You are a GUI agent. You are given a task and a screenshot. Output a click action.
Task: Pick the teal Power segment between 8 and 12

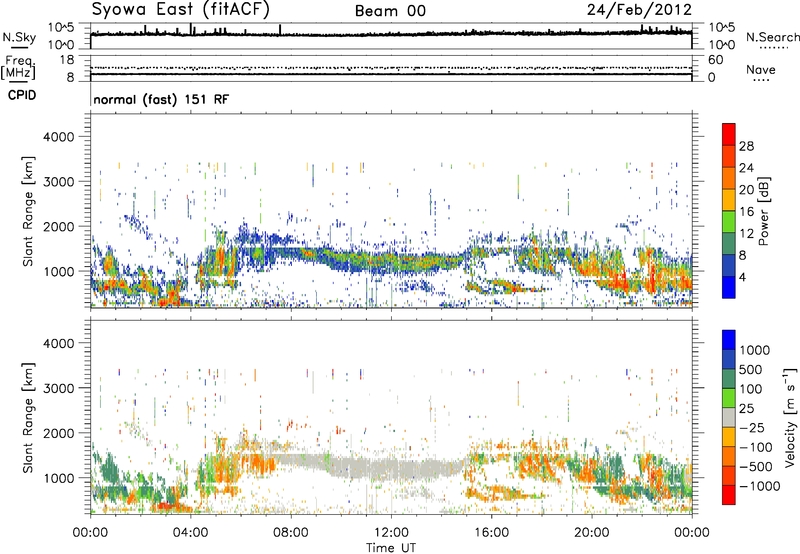click(x=729, y=243)
